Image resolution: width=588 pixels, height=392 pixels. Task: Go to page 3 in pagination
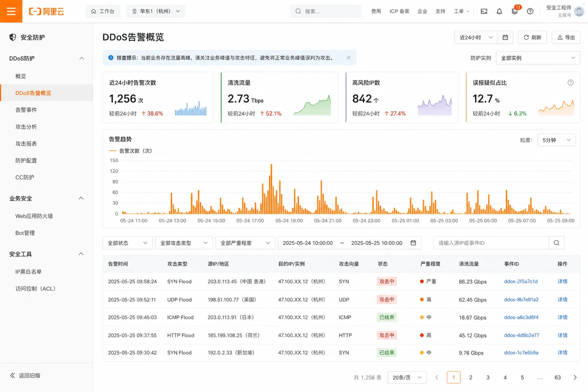point(488,377)
